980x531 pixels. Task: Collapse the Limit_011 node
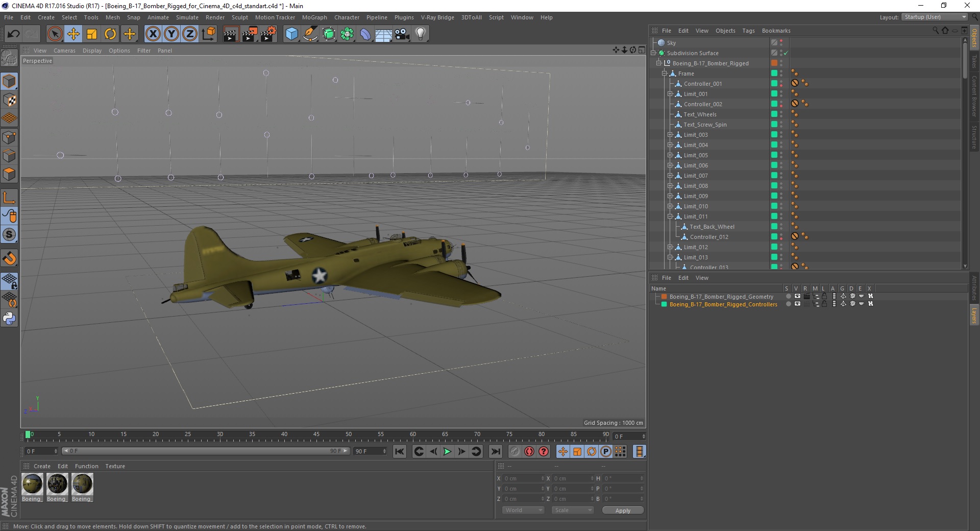(670, 216)
